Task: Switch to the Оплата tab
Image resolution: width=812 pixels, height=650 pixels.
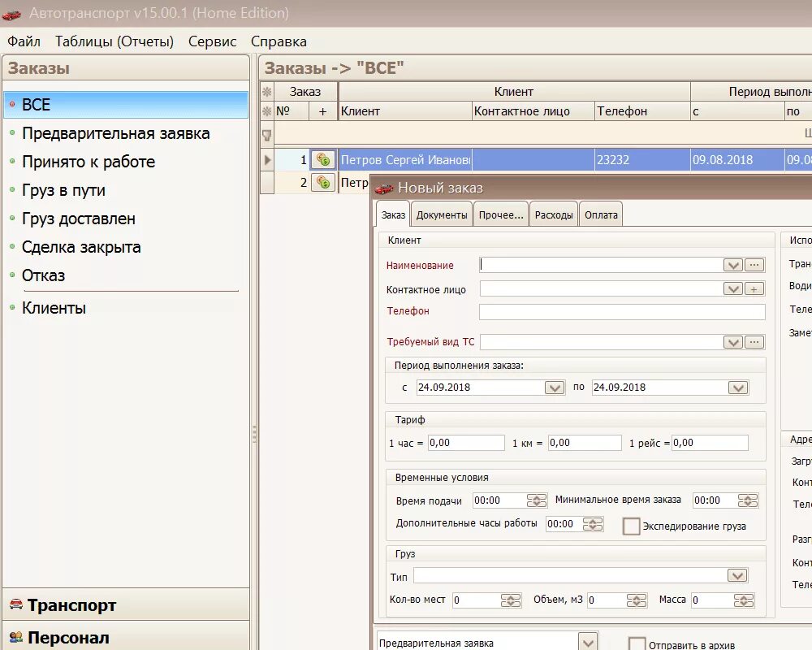Action: [x=601, y=215]
